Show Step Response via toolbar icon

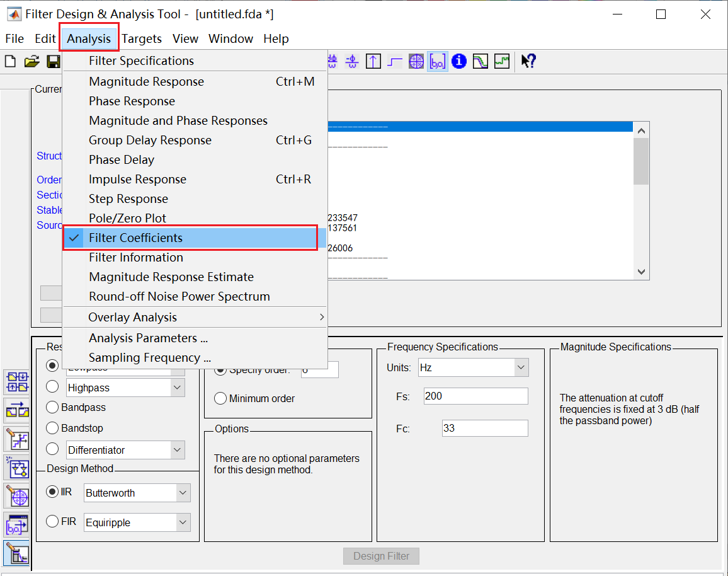coord(395,61)
